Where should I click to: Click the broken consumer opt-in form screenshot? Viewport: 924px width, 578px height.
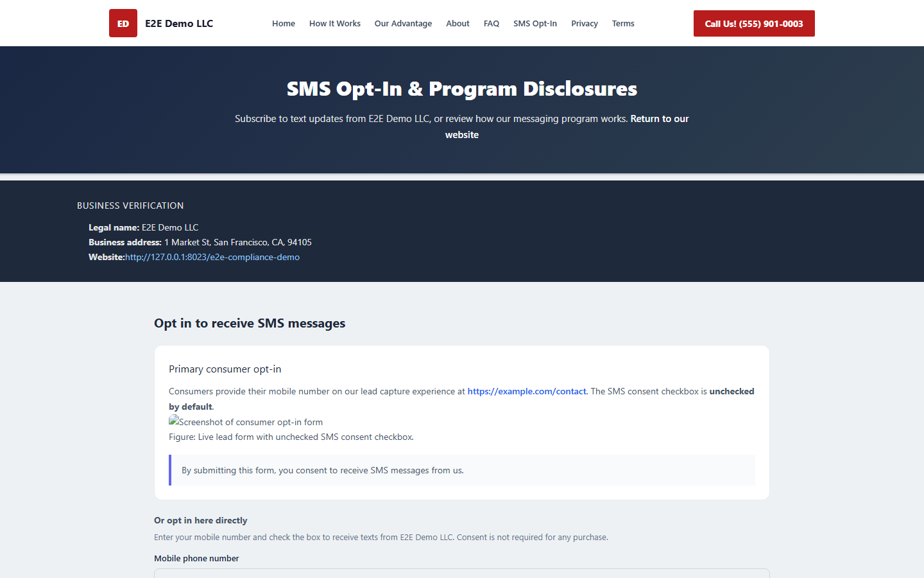(x=246, y=422)
